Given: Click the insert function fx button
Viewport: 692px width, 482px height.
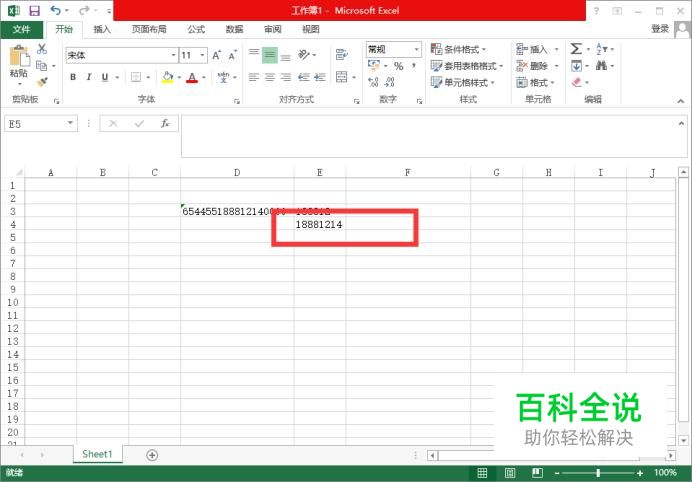Looking at the screenshot, I should click(x=165, y=124).
